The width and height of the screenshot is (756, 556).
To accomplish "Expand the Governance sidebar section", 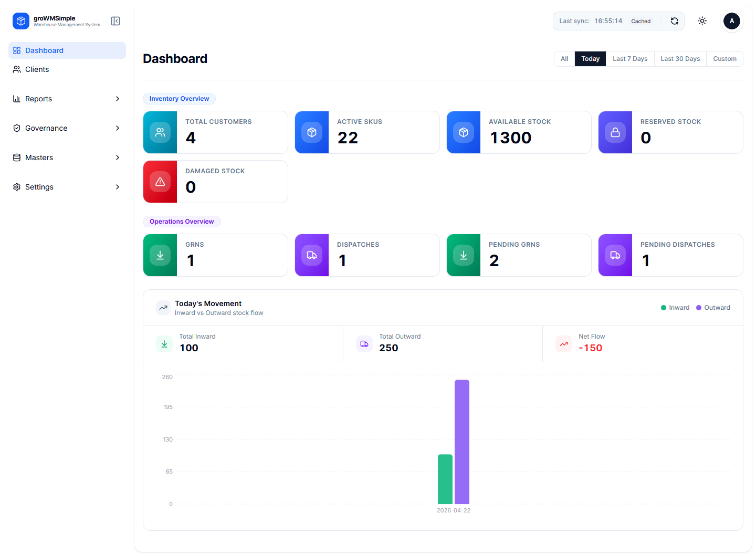I will (67, 128).
